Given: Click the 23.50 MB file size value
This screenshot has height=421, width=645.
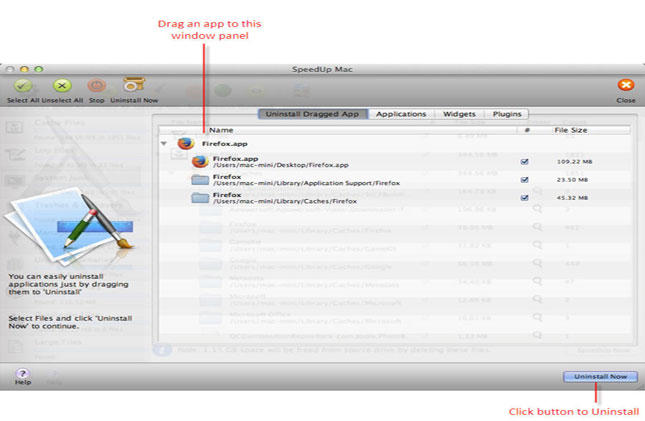Looking at the screenshot, I should 572,180.
